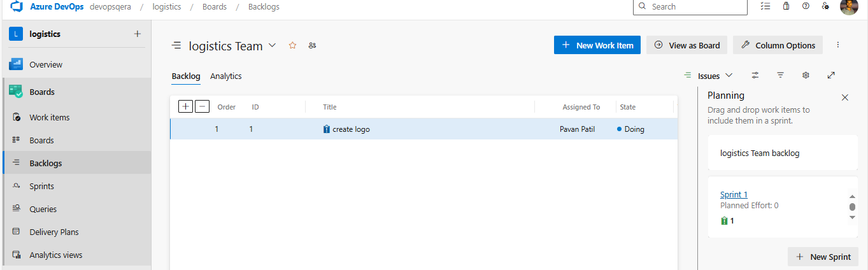The height and width of the screenshot is (270, 868).
Task: Open Sprints in the left sidebar
Action: click(41, 186)
